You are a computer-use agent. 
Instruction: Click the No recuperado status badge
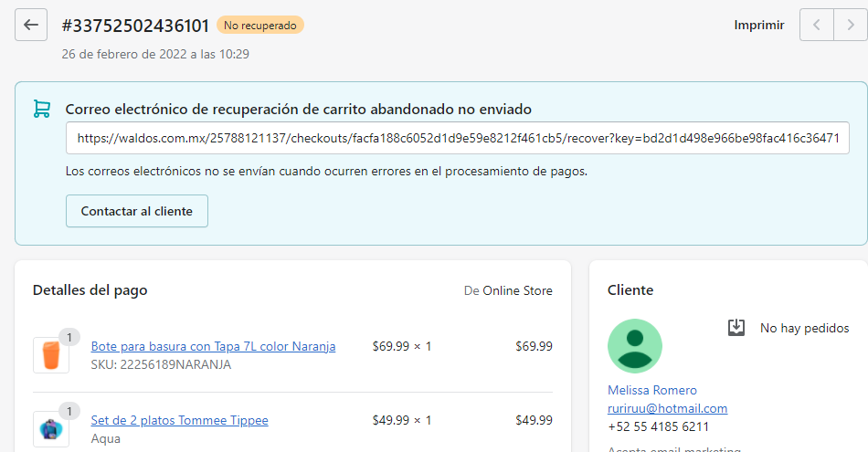point(260,25)
